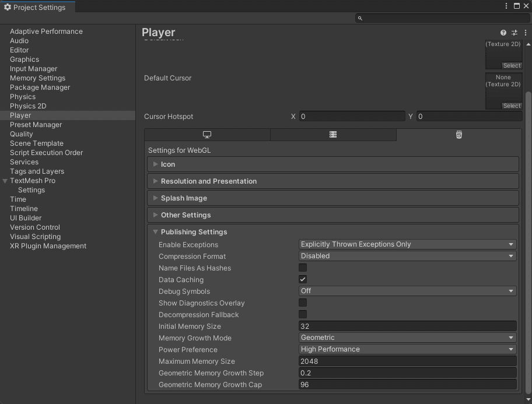Image resolution: width=532 pixels, height=404 pixels.
Task: Click the Cursor Hotspot X field
Action: [x=352, y=117]
